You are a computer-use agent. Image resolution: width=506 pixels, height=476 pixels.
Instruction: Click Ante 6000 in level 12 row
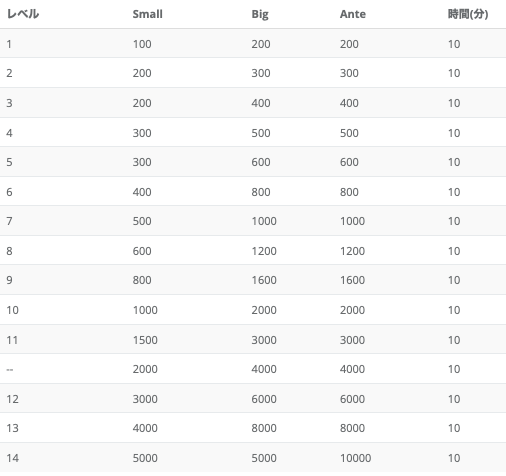coord(352,399)
